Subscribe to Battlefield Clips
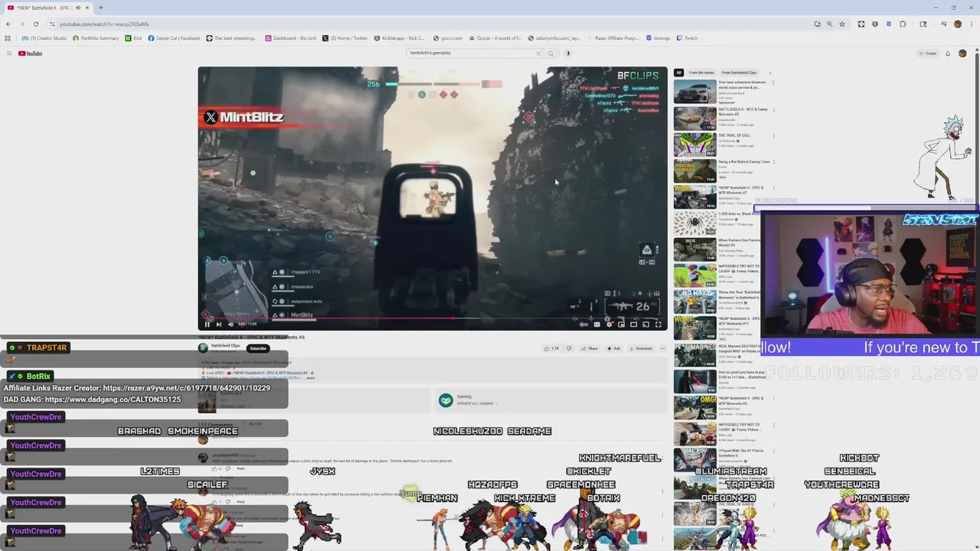Viewport: 980px width, 551px height. (258, 348)
